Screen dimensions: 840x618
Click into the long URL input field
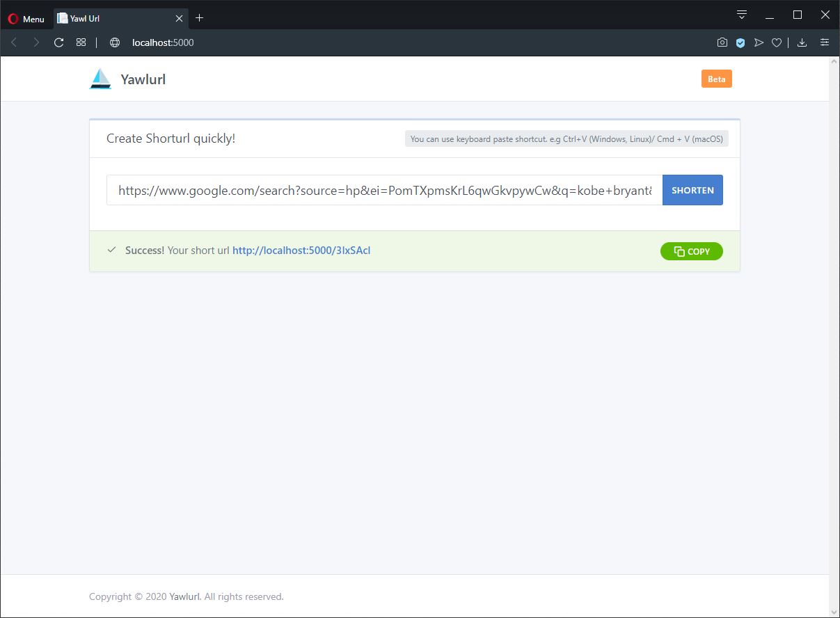click(x=384, y=190)
